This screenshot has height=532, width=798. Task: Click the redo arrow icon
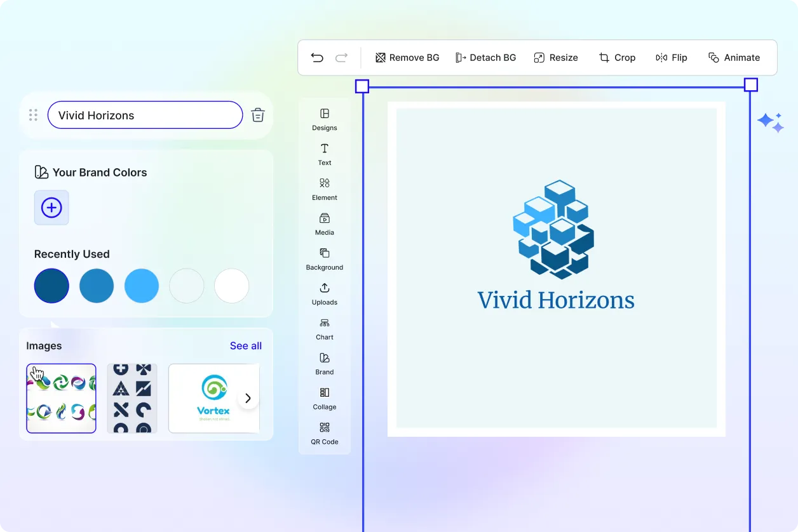341,58
